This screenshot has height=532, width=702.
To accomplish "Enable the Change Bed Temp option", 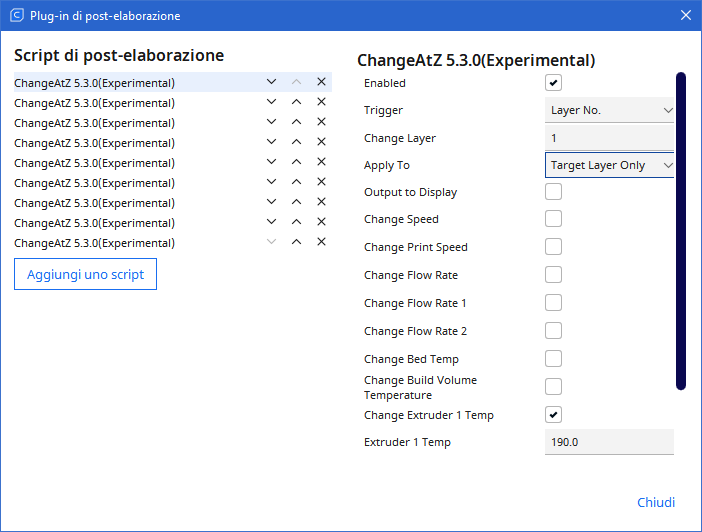I will [553, 359].
